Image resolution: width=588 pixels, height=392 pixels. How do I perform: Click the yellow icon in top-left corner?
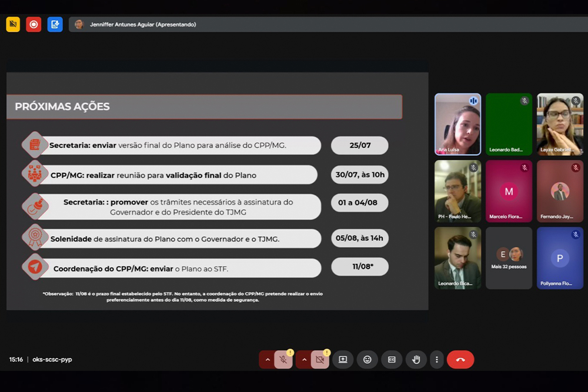(x=13, y=24)
